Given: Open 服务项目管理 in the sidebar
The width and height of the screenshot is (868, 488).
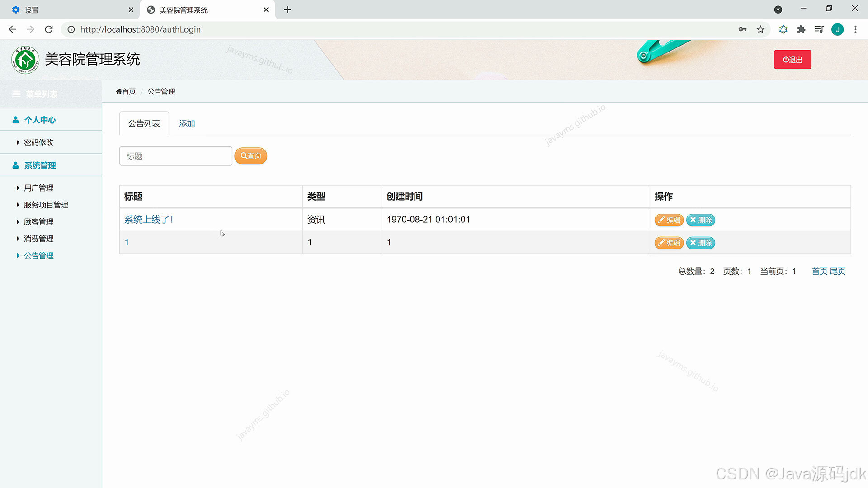Looking at the screenshot, I should click(46, 205).
